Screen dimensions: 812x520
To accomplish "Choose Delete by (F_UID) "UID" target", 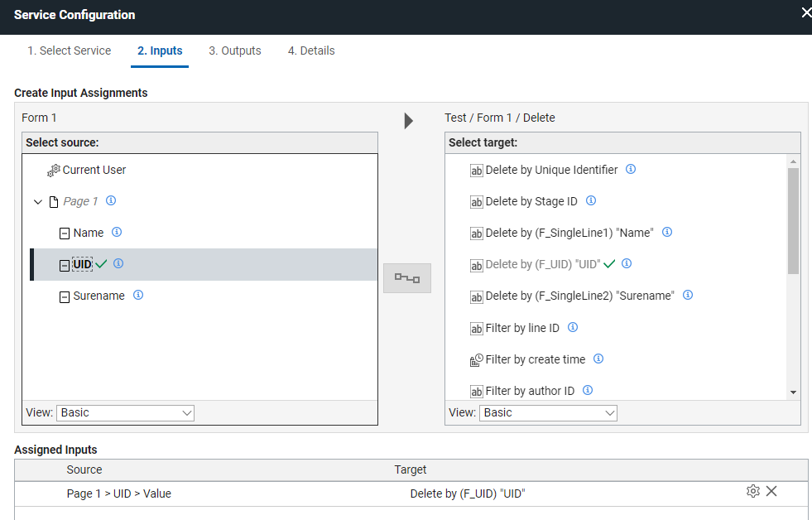I will [x=543, y=265].
